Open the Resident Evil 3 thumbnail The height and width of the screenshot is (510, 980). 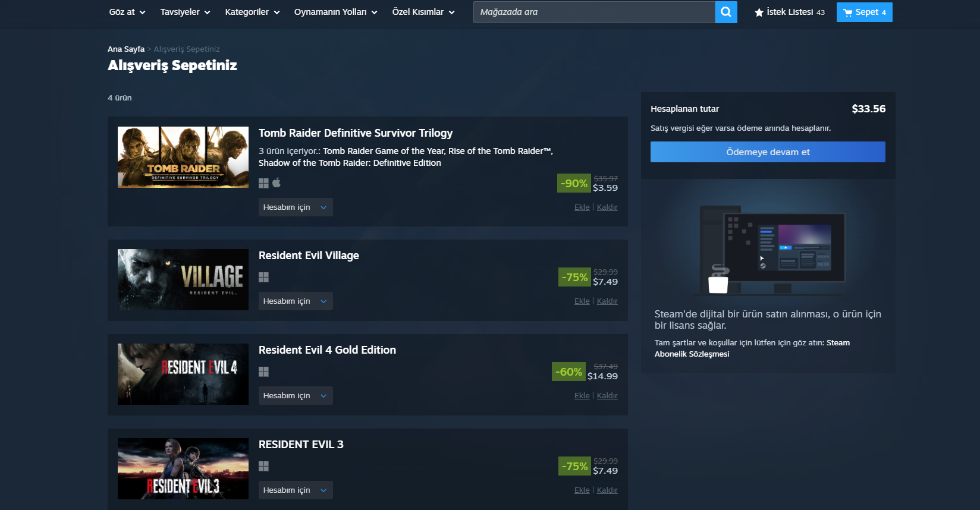click(x=183, y=468)
